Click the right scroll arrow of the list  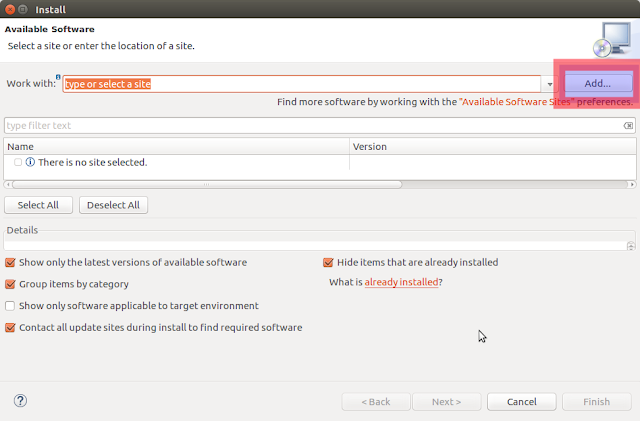click(x=632, y=185)
